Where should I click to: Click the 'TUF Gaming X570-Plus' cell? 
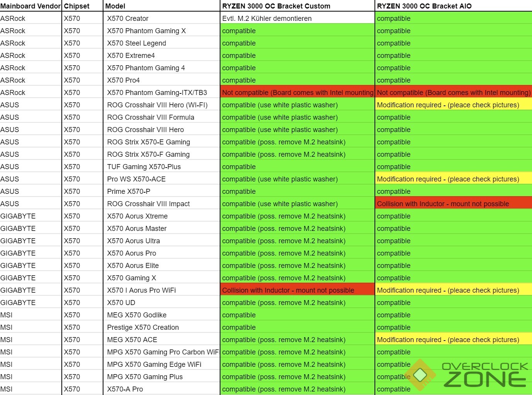(161, 166)
